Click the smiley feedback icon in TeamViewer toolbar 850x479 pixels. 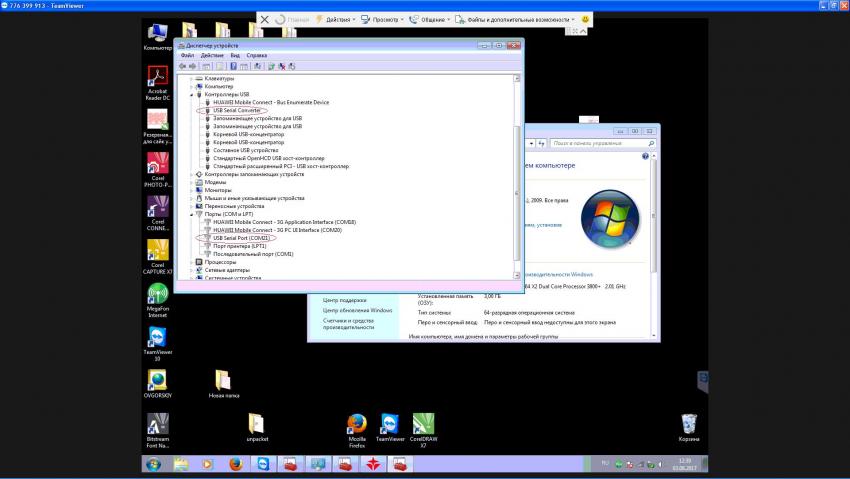coord(585,19)
